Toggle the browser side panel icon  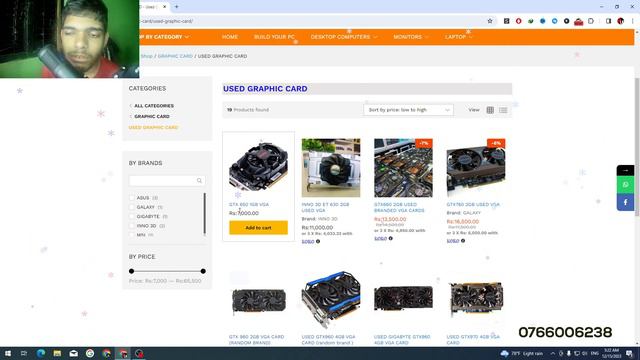point(608,21)
